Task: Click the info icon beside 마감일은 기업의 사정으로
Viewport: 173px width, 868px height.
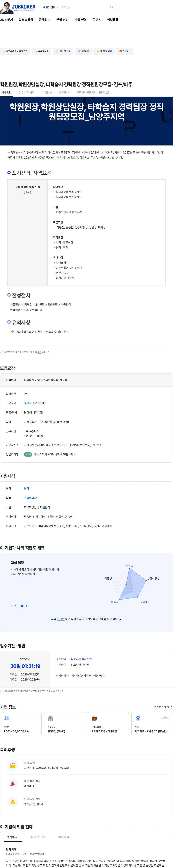Action: [x=2, y=692]
